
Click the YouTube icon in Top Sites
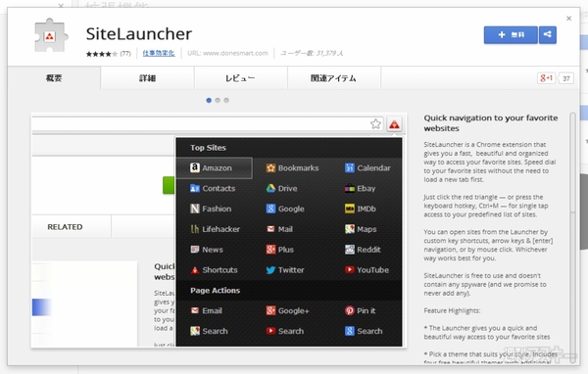coord(350,269)
